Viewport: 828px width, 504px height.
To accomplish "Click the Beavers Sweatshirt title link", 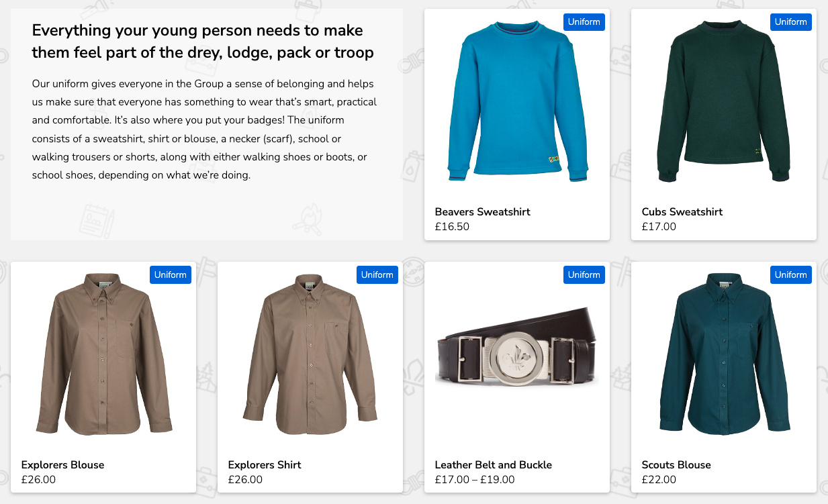I will 482,212.
